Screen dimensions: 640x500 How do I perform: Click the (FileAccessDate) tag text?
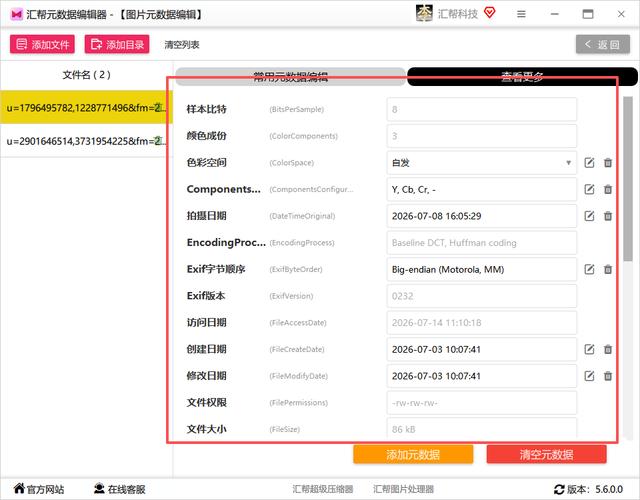coord(298,323)
